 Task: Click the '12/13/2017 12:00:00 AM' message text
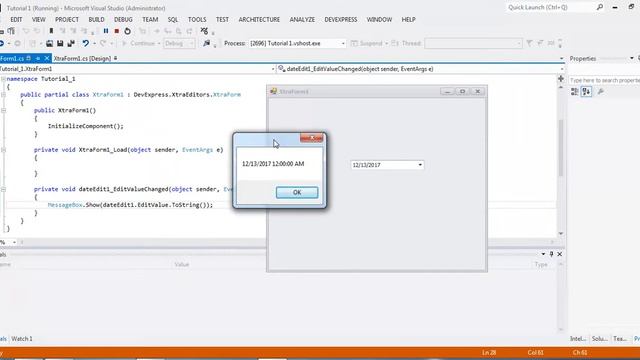pyautogui.click(x=273, y=164)
